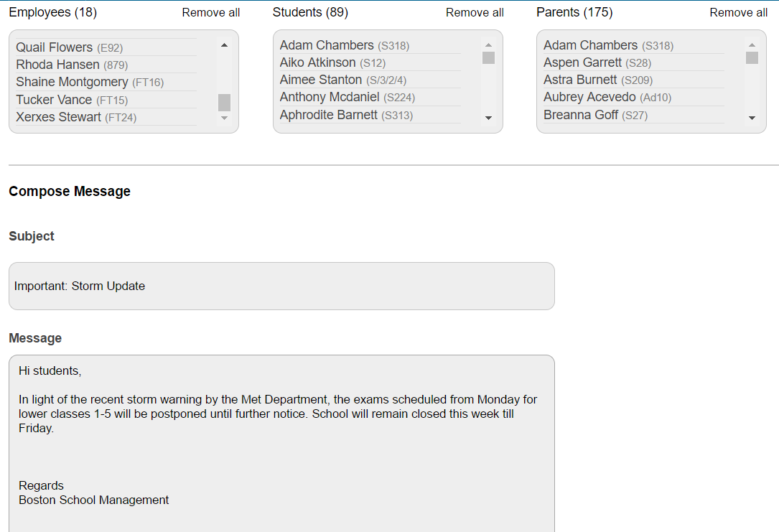Click the scroll-down arrow on the Parents list
Screen dimensions: 779x532
[x=752, y=119]
